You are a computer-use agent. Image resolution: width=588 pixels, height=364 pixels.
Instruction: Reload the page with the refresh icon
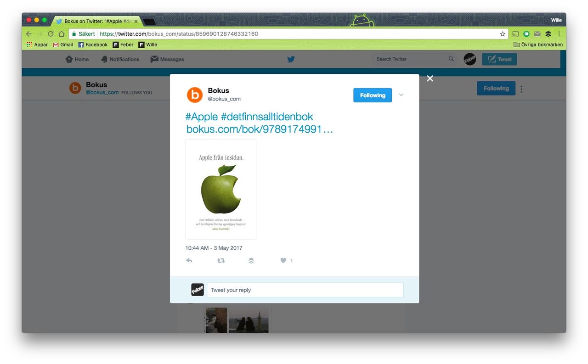coord(51,34)
